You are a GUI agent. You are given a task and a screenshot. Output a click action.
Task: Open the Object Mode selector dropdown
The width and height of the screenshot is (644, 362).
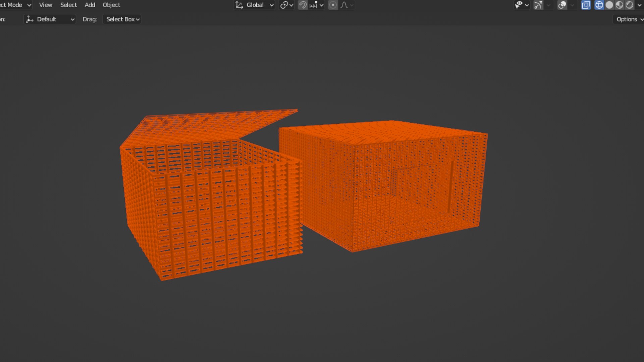click(16, 5)
